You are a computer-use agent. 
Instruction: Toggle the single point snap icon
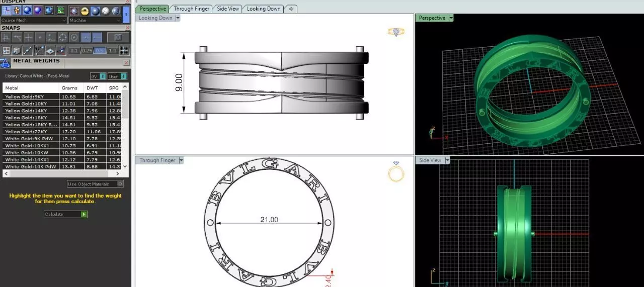tap(40, 37)
